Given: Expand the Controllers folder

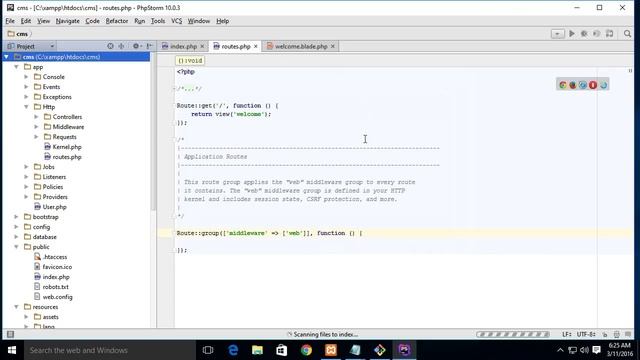Looking at the screenshot, I should [x=36, y=117].
